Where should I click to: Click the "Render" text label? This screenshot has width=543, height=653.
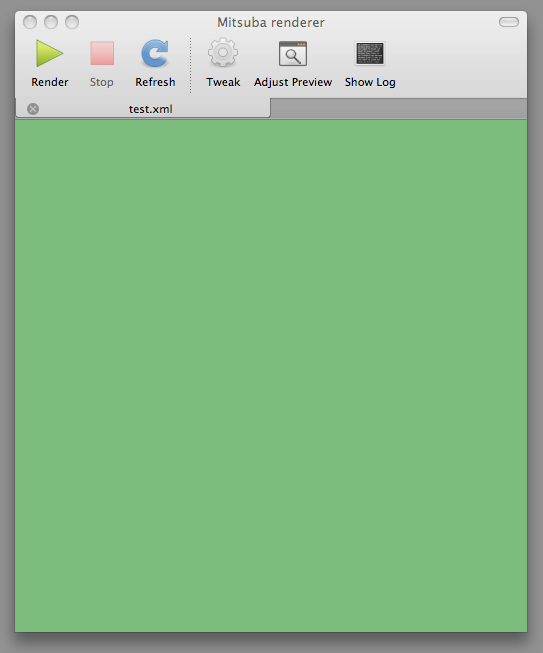(50, 82)
